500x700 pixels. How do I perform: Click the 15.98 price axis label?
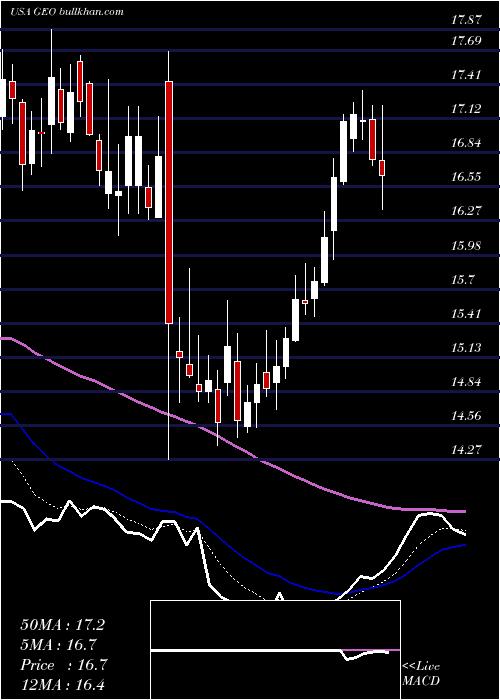click(466, 246)
